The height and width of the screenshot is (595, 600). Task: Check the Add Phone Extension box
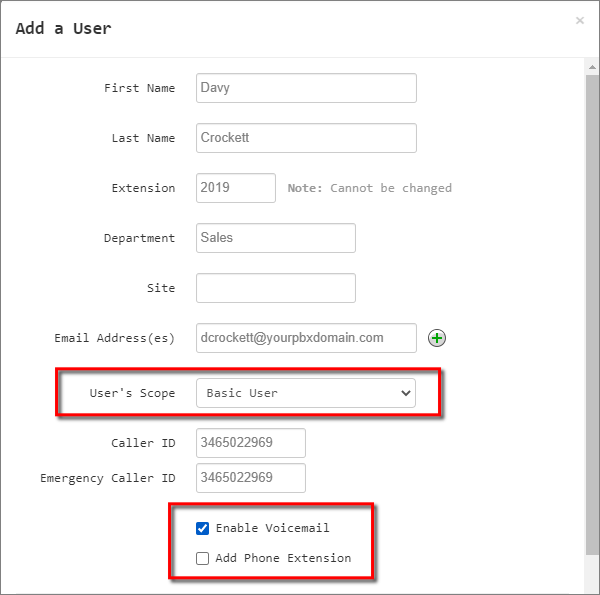pos(202,558)
